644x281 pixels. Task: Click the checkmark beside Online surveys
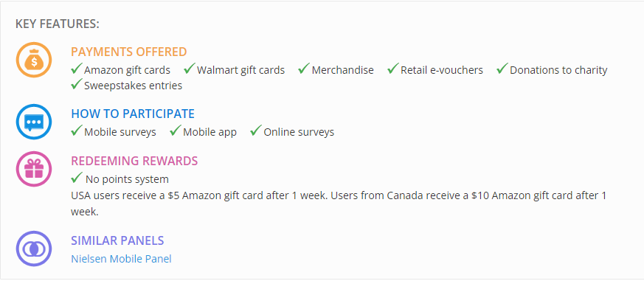(256, 131)
